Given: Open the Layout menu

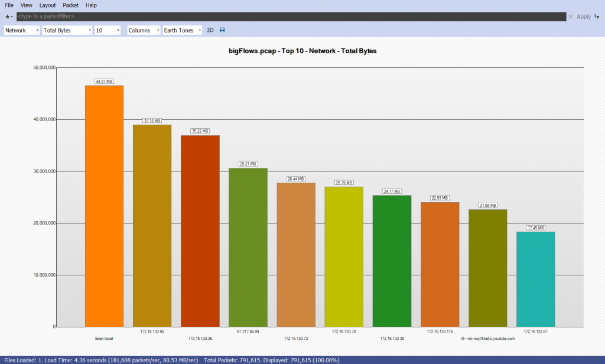Looking at the screenshot, I should pos(47,5).
